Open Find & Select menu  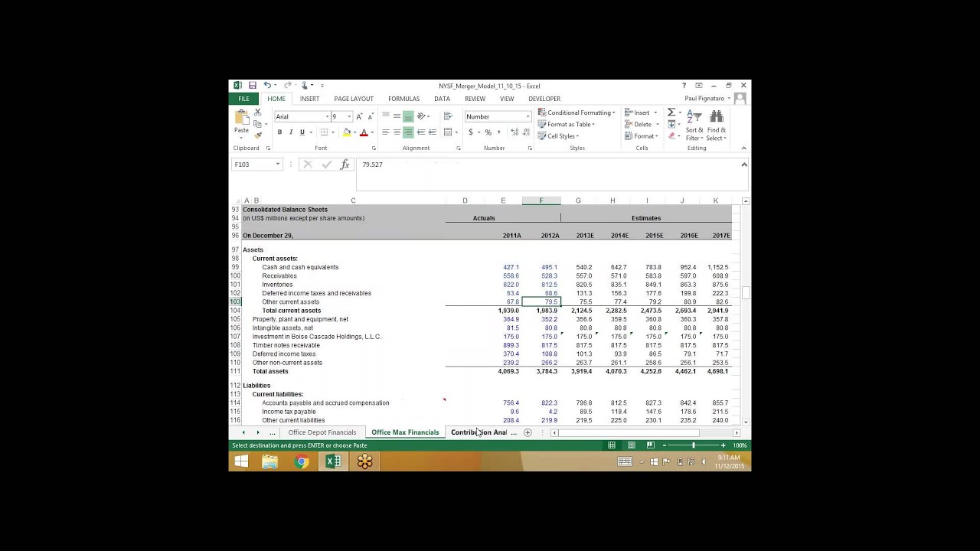pyautogui.click(x=717, y=126)
